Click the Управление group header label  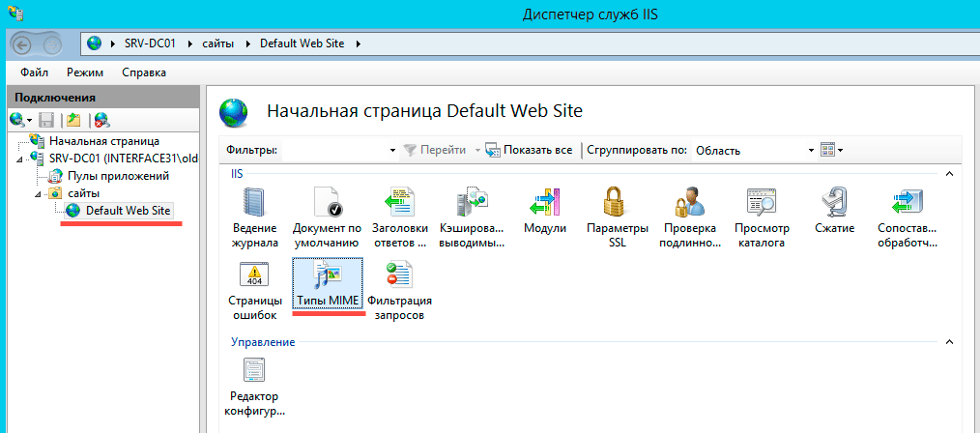click(x=263, y=342)
